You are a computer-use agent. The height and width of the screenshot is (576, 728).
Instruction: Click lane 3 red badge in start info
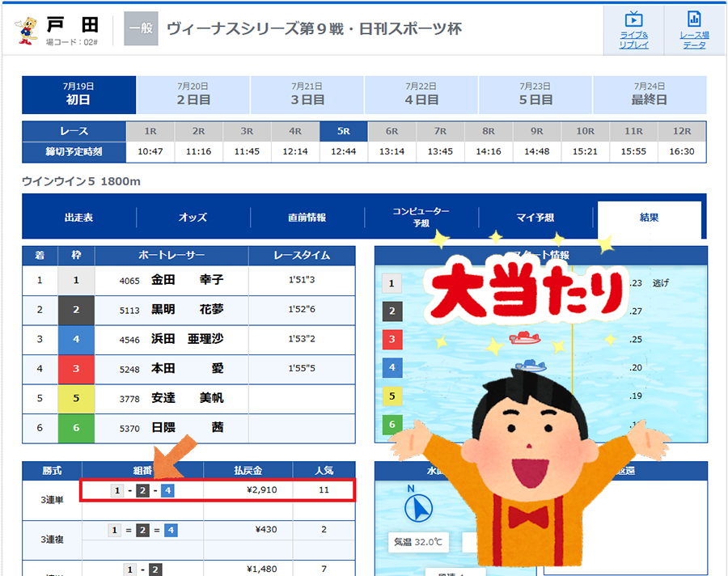click(392, 339)
